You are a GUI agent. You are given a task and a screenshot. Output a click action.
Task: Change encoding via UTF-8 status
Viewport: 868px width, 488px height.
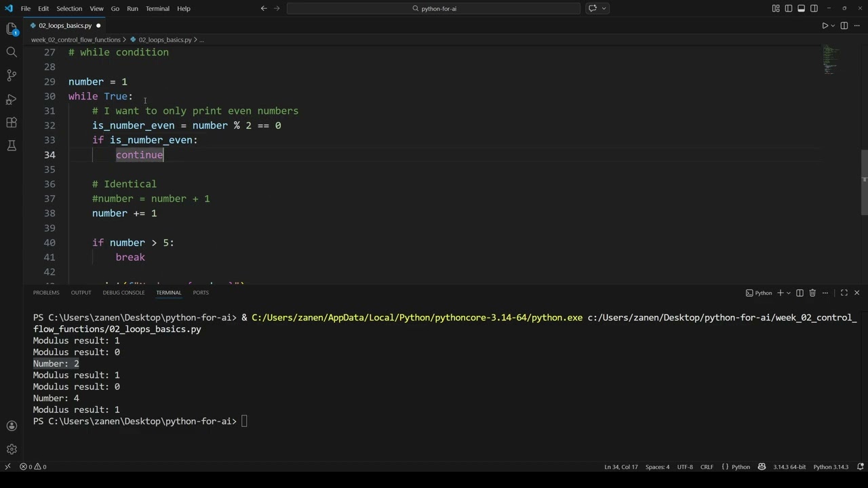click(685, 467)
